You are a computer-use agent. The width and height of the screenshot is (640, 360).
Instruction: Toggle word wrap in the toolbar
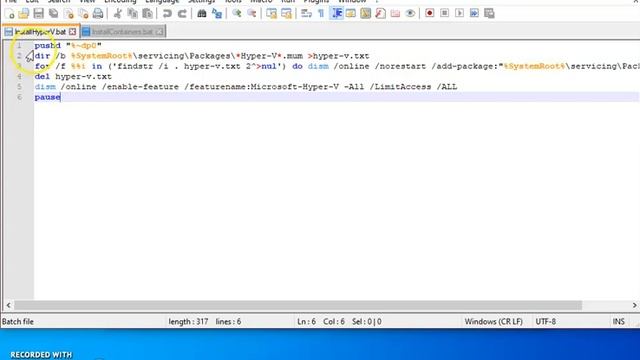(x=306, y=13)
